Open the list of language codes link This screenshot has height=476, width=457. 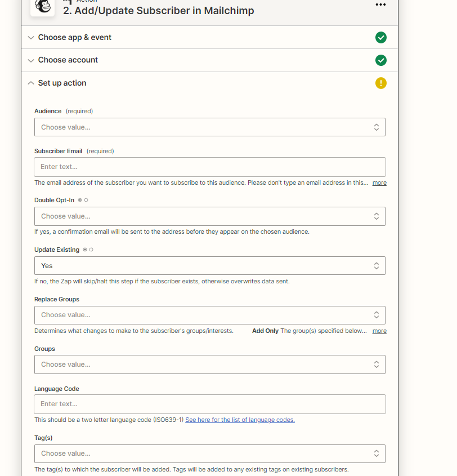pyautogui.click(x=240, y=420)
